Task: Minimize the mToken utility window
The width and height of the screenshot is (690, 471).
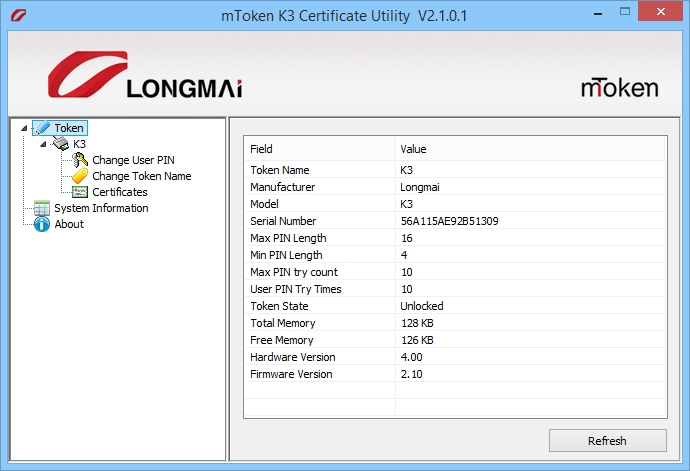Action: click(x=598, y=13)
